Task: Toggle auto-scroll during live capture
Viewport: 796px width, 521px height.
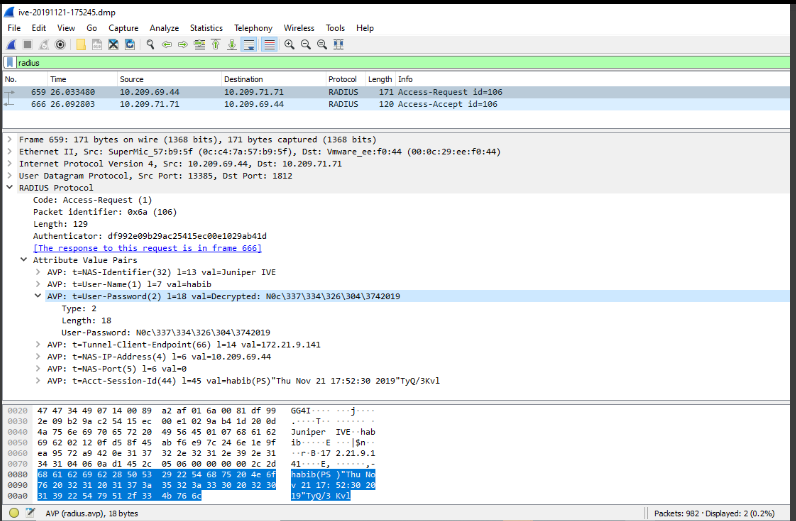Action: (x=249, y=45)
